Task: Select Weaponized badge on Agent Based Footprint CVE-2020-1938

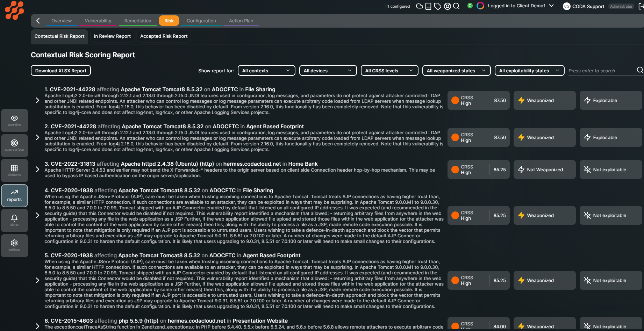Action: coord(544,280)
